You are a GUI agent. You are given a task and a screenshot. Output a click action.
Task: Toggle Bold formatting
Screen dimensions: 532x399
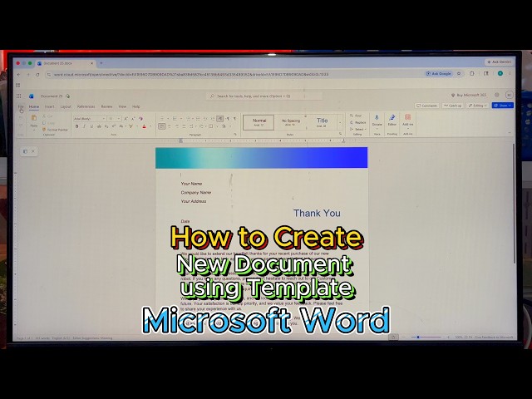coord(77,126)
